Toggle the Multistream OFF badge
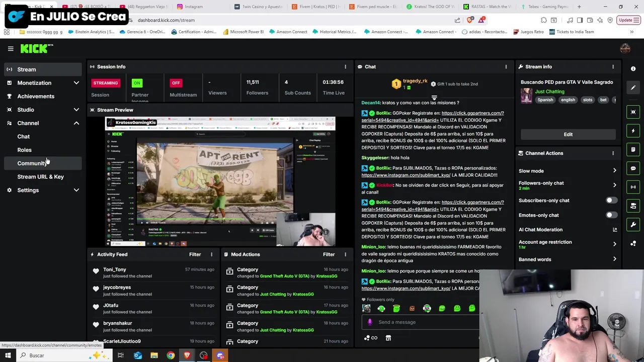644x362 pixels. (x=176, y=83)
